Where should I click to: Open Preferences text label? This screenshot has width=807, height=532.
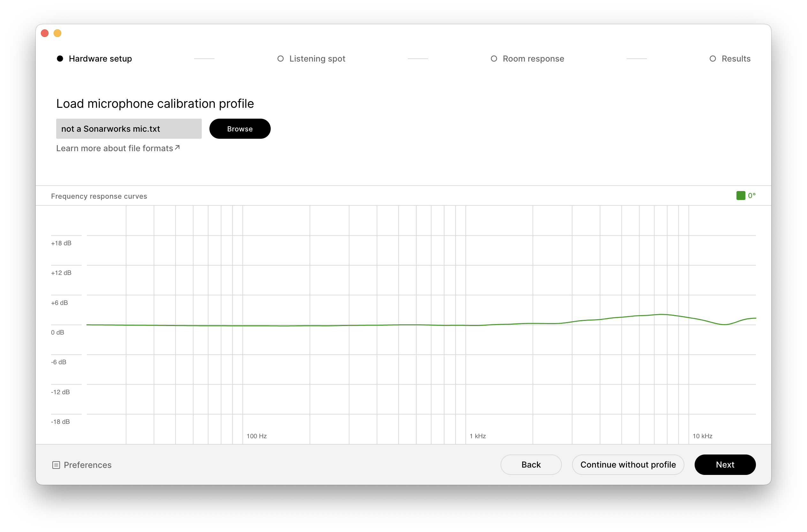point(87,465)
